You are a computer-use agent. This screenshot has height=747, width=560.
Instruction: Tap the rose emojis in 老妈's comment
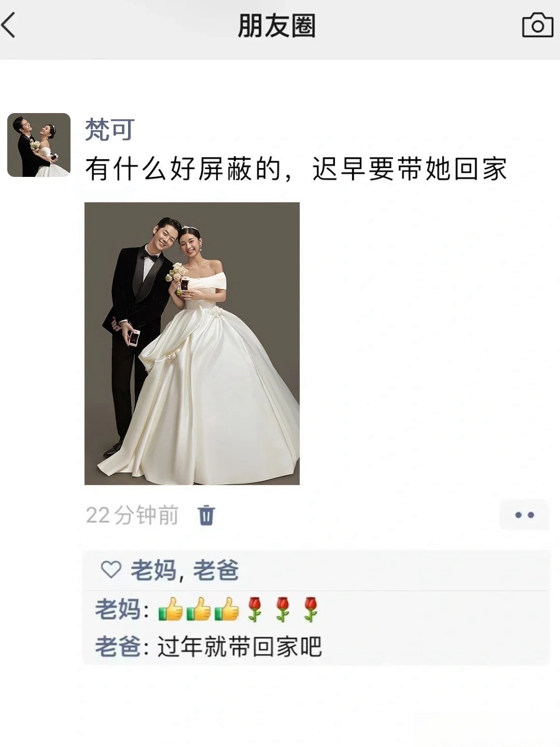pos(283,609)
